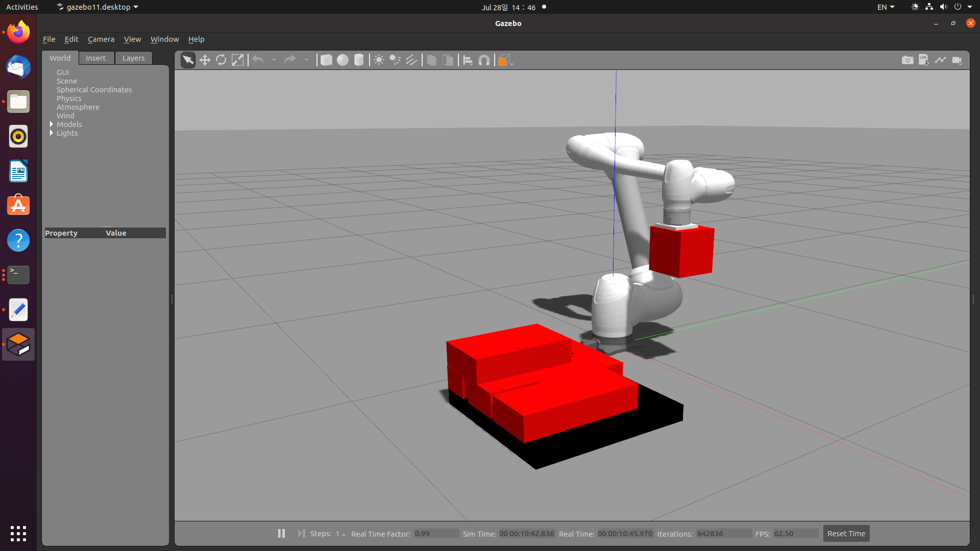Open the Camera menu
Screen dimensions: 980x551
point(101,39)
